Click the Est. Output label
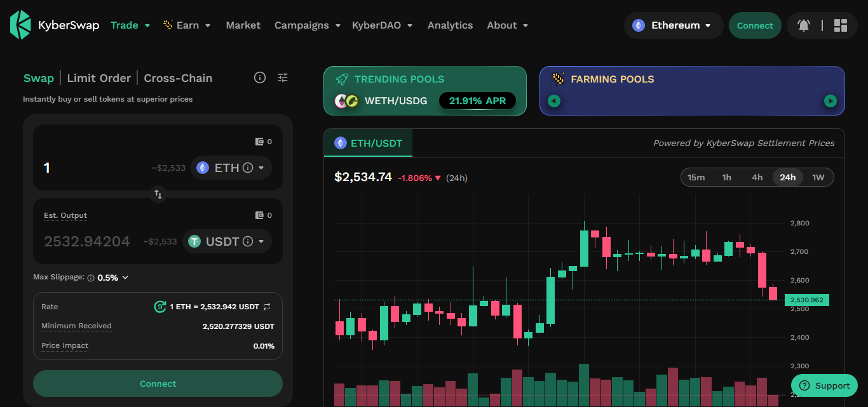The width and height of the screenshot is (868, 407). (65, 215)
